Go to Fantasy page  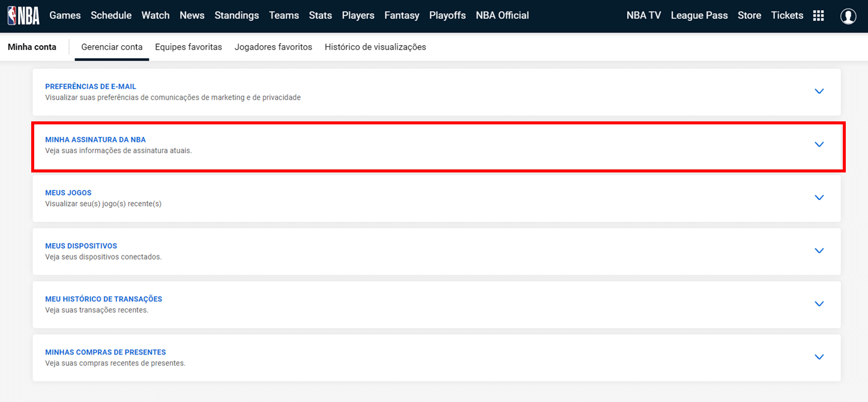(x=402, y=16)
